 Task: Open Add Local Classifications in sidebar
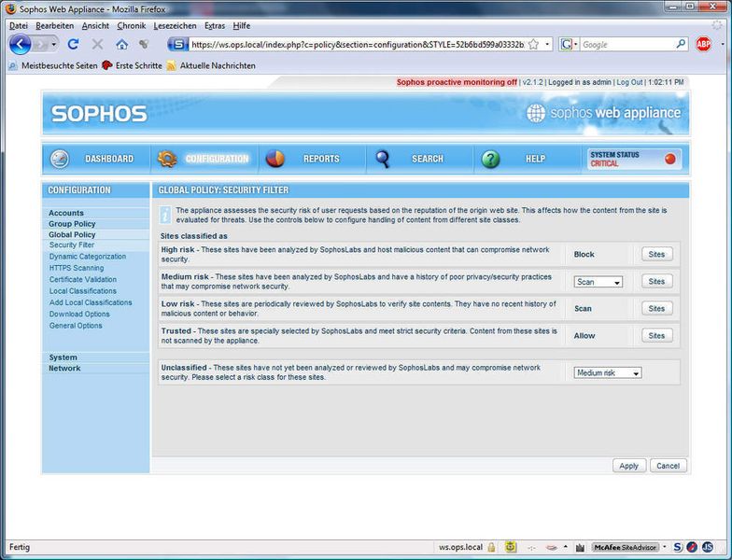(91, 302)
